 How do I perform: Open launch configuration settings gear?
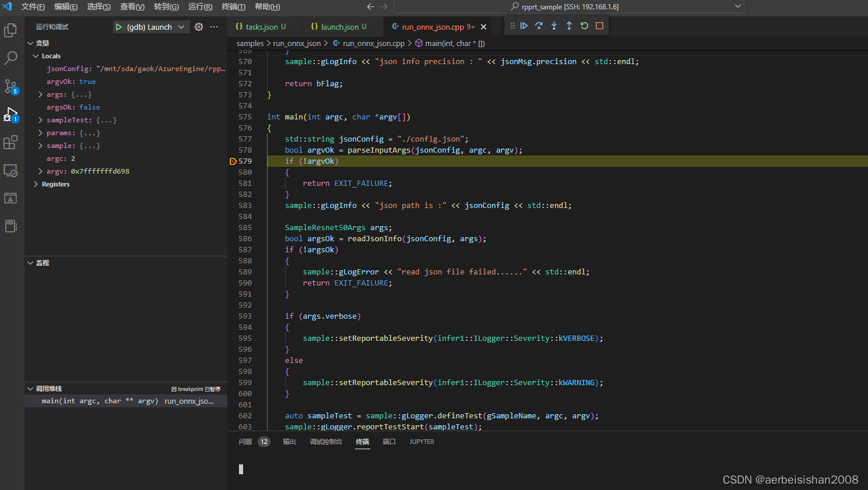198,26
